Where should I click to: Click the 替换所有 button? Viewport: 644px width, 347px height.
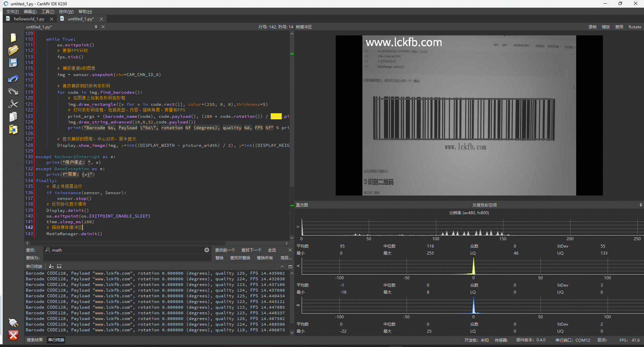(x=265, y=258)
